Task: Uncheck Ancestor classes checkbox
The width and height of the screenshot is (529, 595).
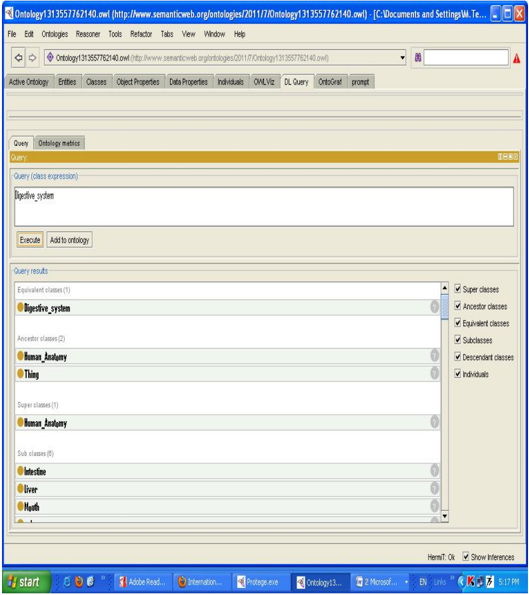Action: click(x=458, y=306)
